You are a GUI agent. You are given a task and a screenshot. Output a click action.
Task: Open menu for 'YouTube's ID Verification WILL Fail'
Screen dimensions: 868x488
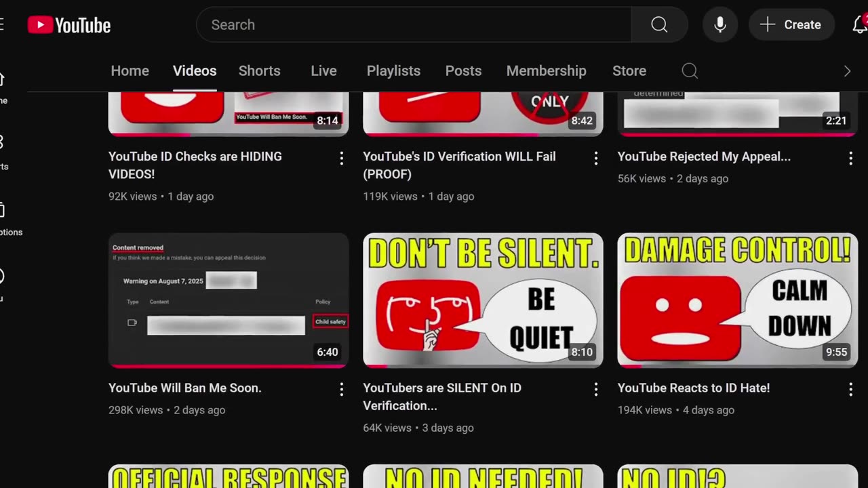click(596, 158)
